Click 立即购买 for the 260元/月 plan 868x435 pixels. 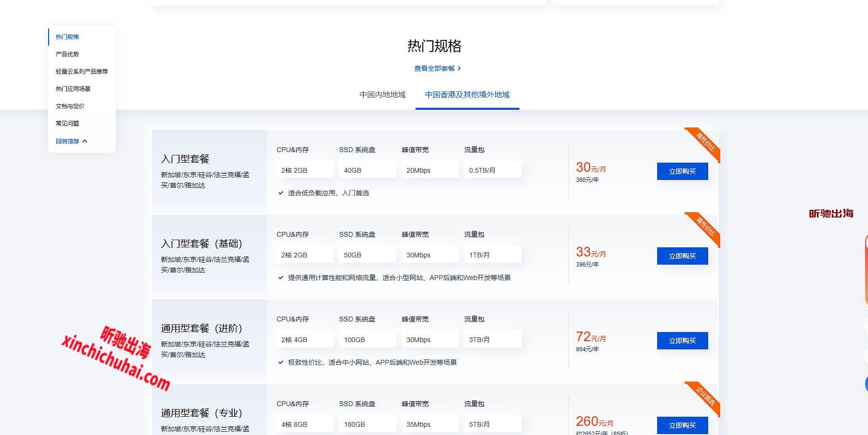pos(682,425)
